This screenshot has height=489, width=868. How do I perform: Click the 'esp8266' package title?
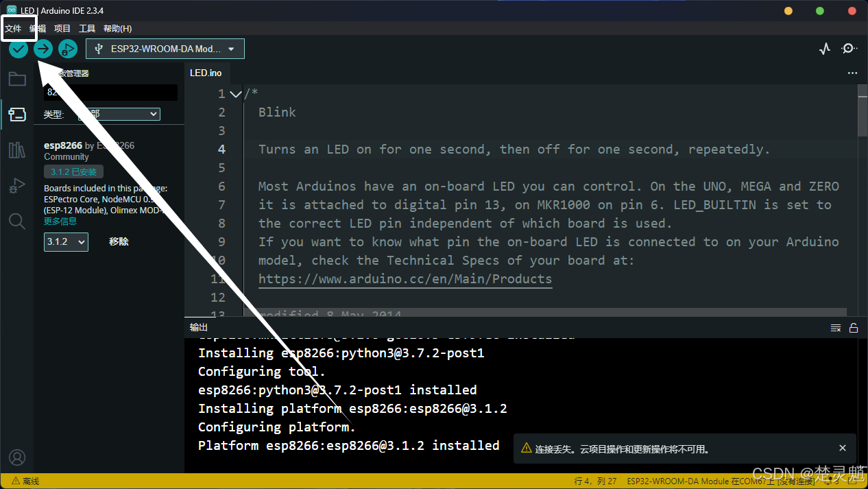coord(63,145)
